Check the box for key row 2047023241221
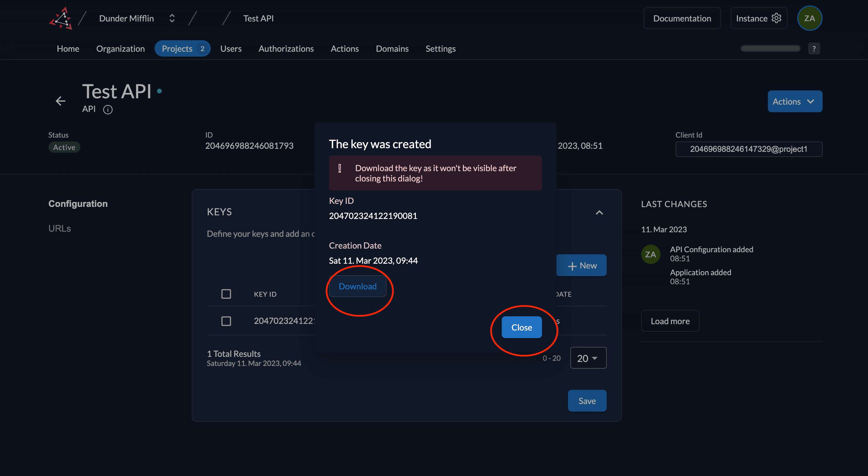Viewport: 868px width, 476px height. tap(226, 321)
